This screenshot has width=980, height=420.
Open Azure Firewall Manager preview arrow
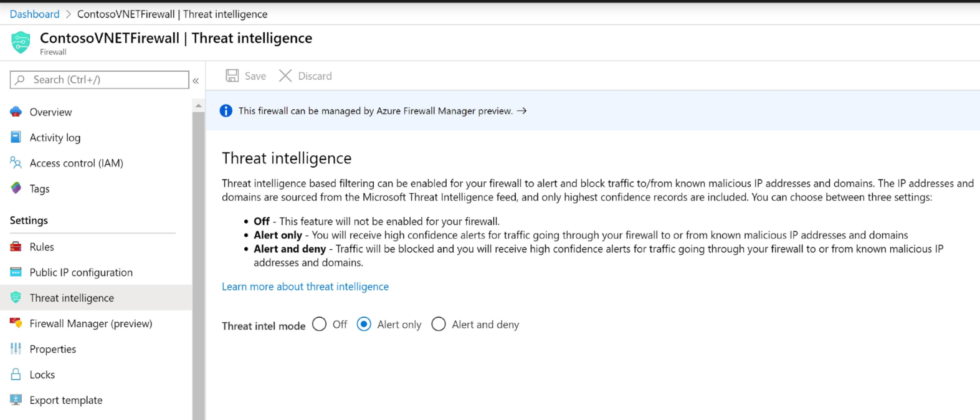pyautogui.click(x=522, y=111)
